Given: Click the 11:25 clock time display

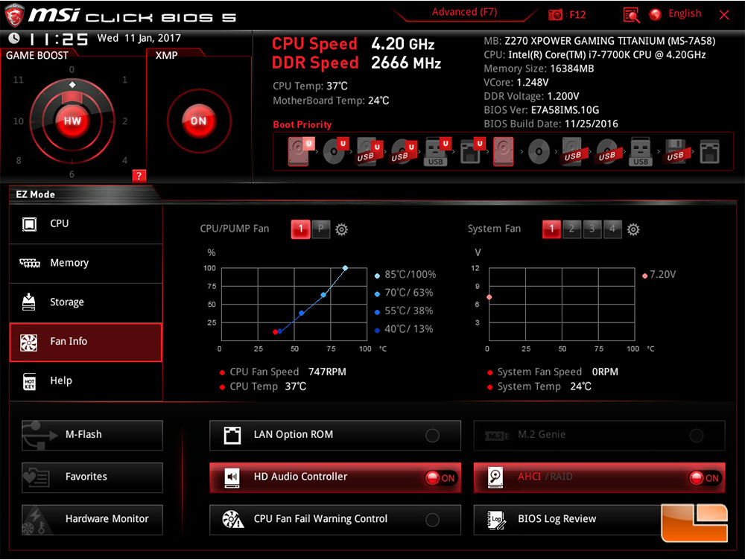Looking at the screenshot, I should click(58, 39).
